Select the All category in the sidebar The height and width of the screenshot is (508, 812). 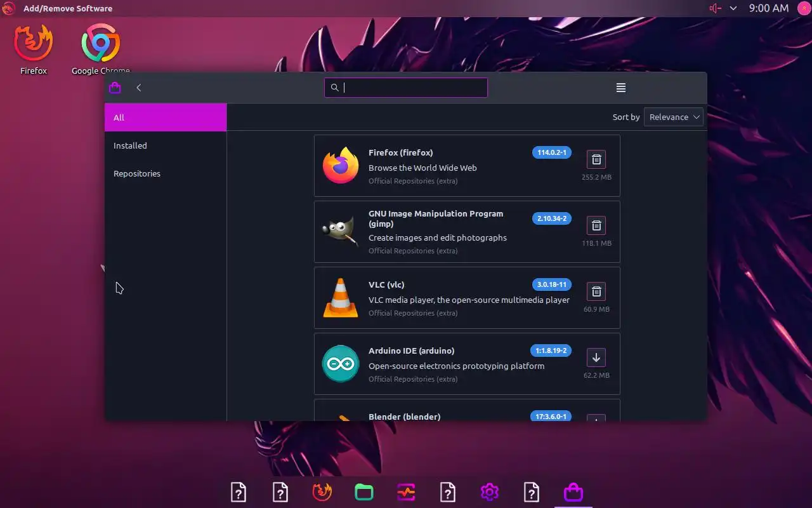coord(166,117)
